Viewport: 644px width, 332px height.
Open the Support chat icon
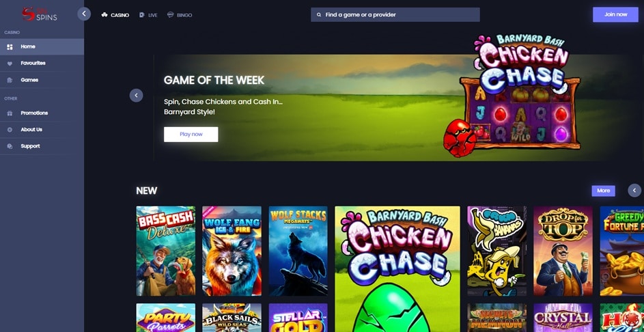click(10, 146)
